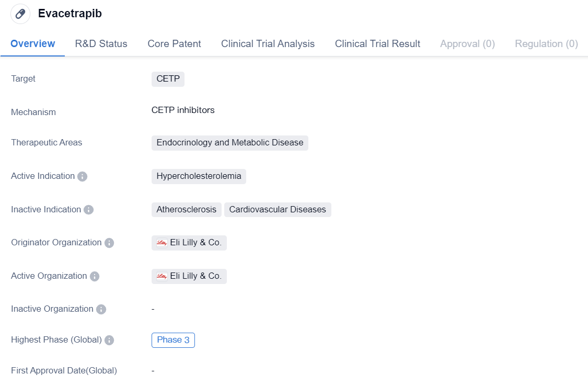Screen dimensions: 588x386
Task: Click info icon next to Inactive Indication
Action: pos(88,210)
